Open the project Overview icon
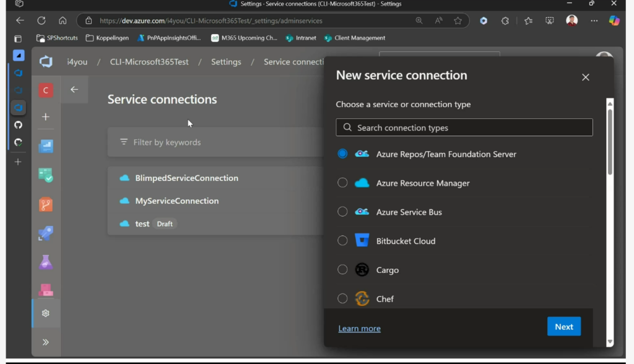This screenshot has width=634, height=364. pyautogui.click(x=46, y=146)
